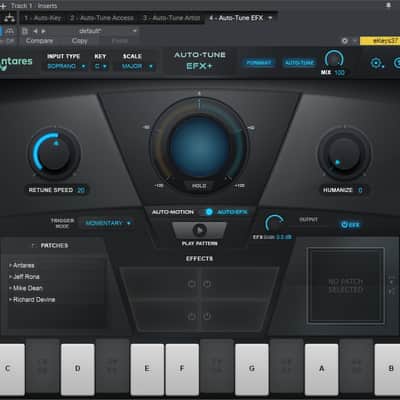Click the C key on the keyboard
The image size is (400, 400).
coord(12,369)
